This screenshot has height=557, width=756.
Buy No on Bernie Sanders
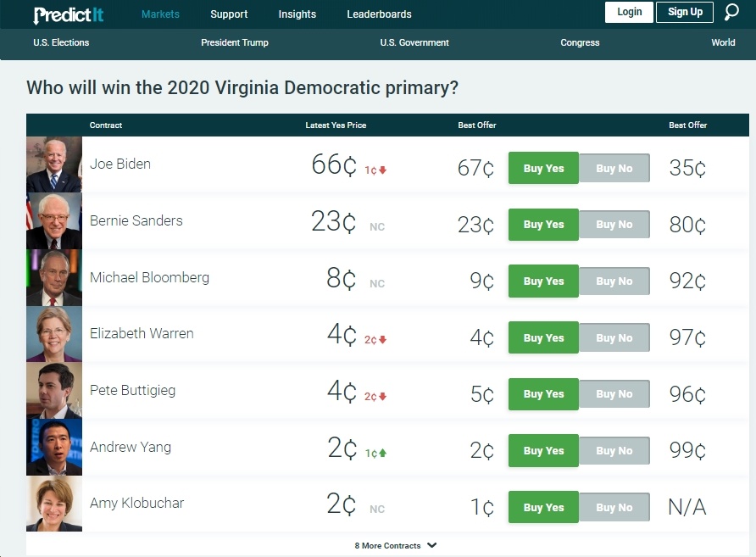pyautogui.click(x=614, y=225)
